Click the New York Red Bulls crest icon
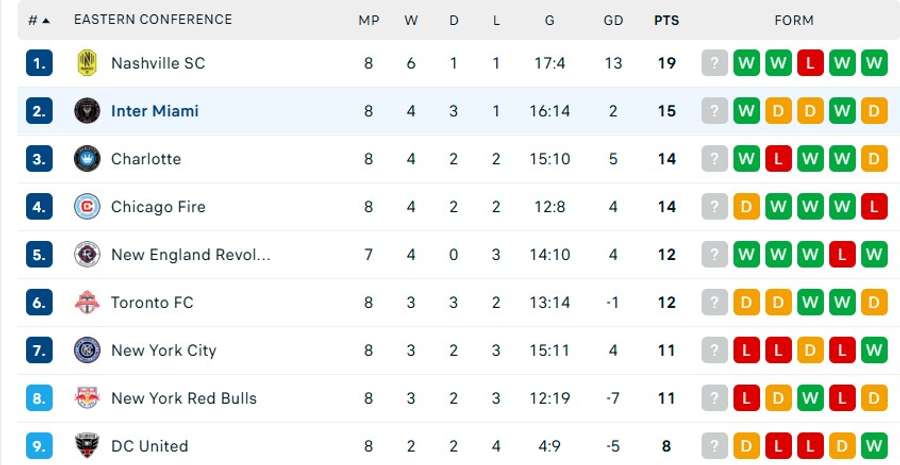 coord(87,398)
